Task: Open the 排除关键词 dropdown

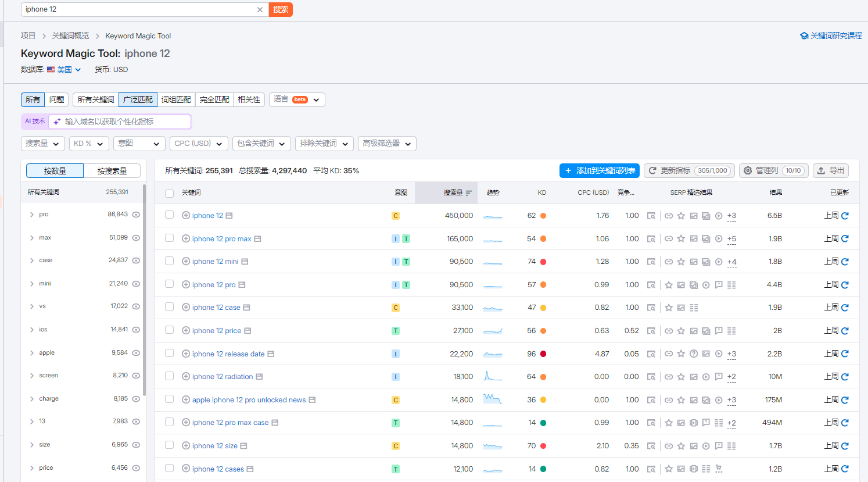Action: pos(324,144)
